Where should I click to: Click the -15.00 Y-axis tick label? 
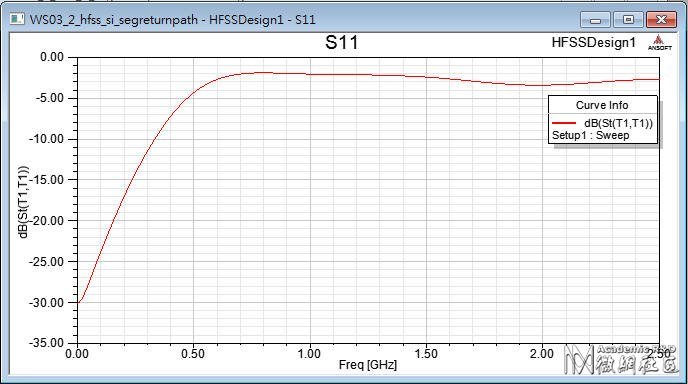coord(46,179)
